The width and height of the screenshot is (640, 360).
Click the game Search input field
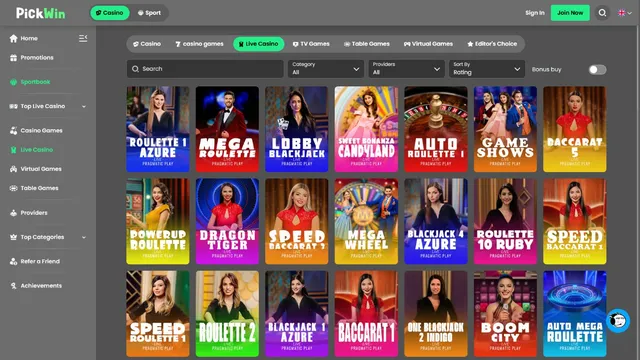click(205, 69)
